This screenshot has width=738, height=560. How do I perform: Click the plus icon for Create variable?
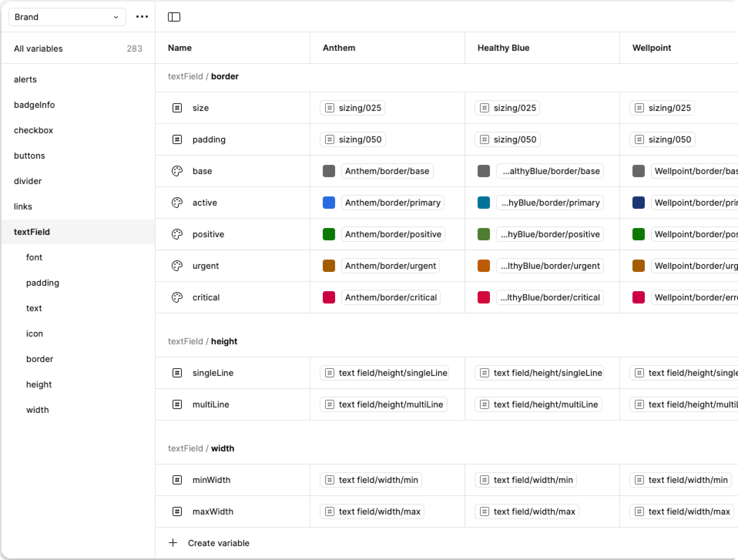(x=173, y=543)
